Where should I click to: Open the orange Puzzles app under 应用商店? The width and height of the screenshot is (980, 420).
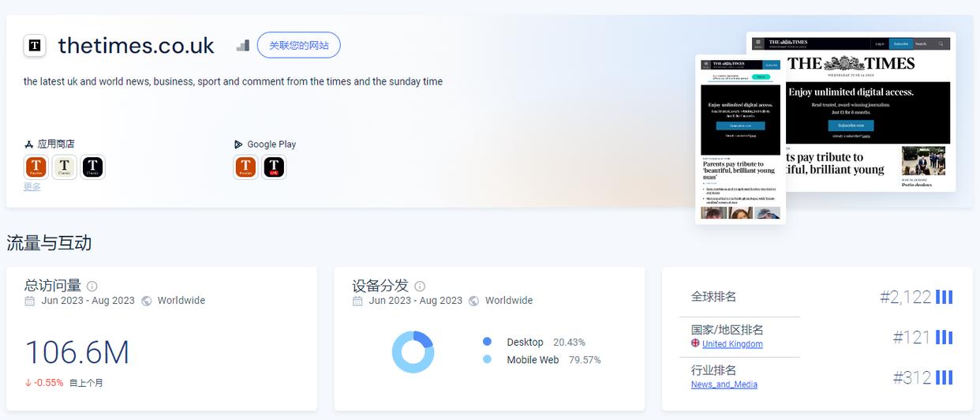pos(36,167)
